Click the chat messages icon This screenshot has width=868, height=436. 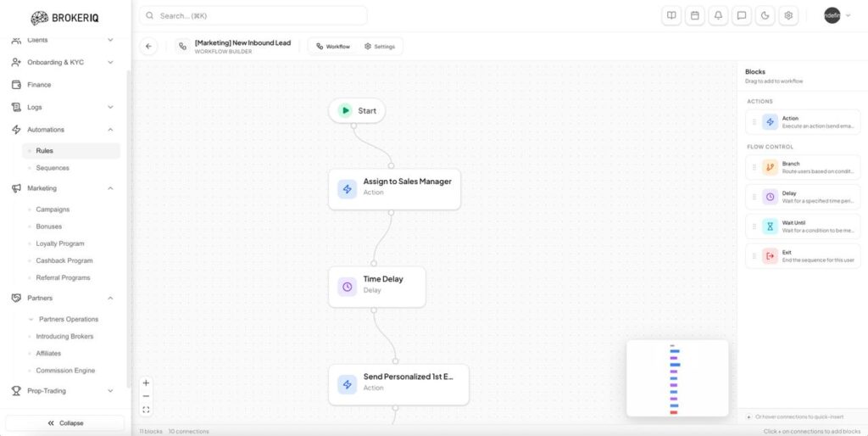[x=742, y=15]
